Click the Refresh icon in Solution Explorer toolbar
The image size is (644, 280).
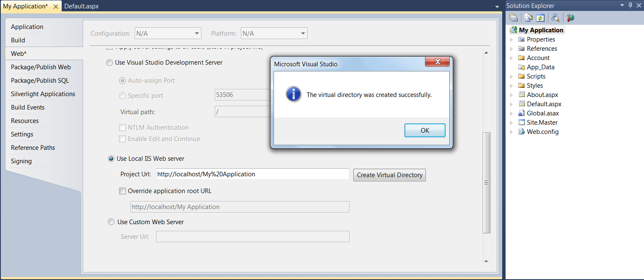click(x=540, y=18)
